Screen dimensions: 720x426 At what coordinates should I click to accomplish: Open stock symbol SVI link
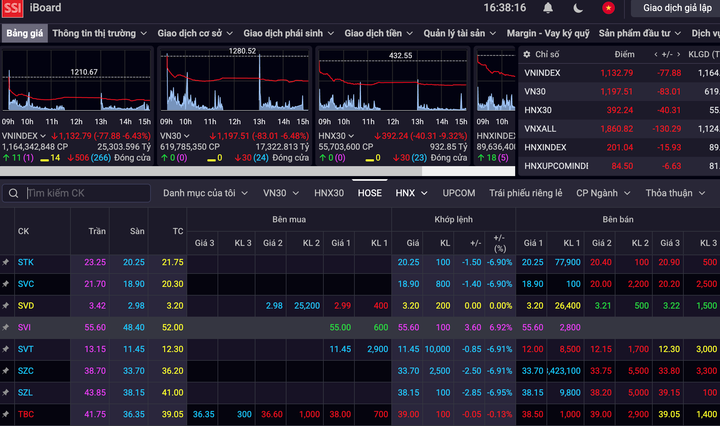pyautogui.click(x=25, y=327)
